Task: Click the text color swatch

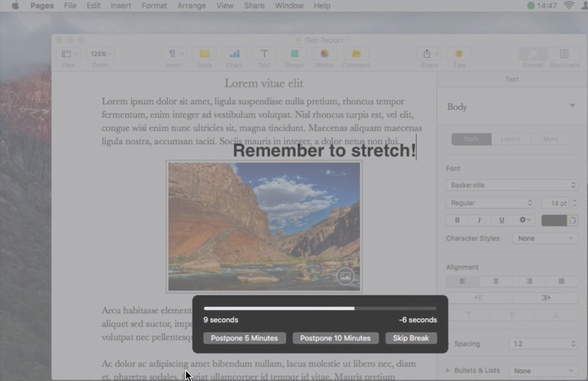Action: pos(554,220)
